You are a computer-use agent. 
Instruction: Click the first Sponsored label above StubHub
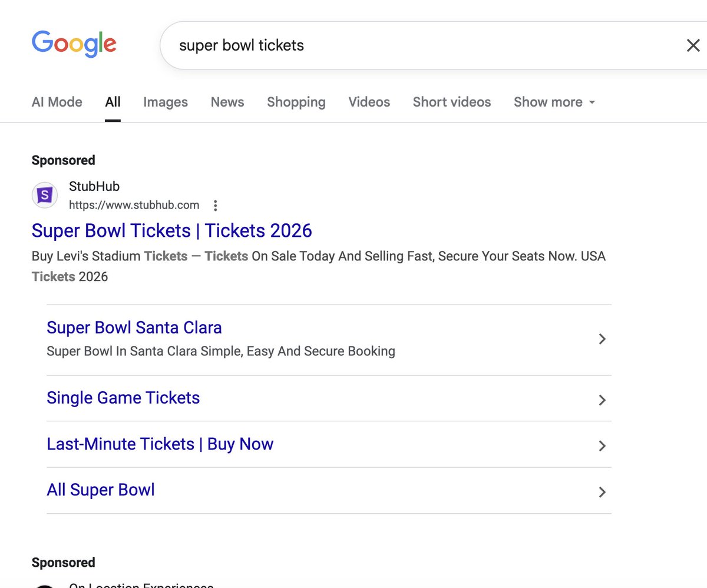(x=64, y=160)
